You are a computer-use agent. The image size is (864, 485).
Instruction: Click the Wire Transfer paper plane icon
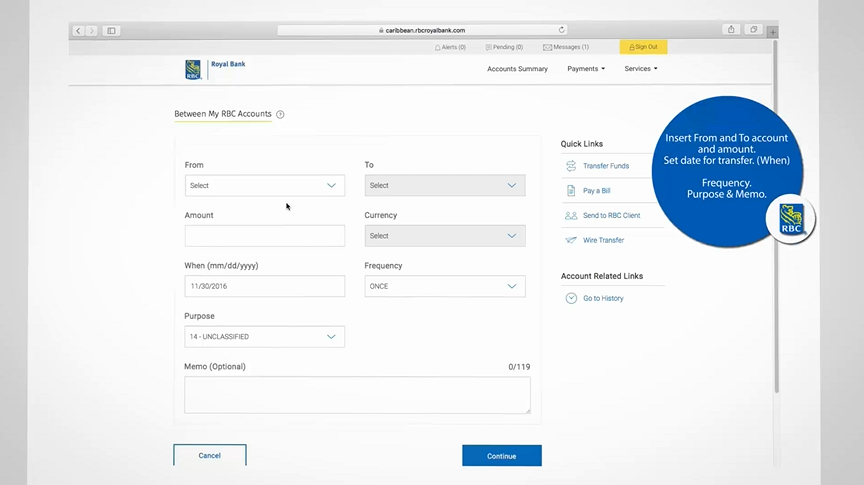(571, 240)
